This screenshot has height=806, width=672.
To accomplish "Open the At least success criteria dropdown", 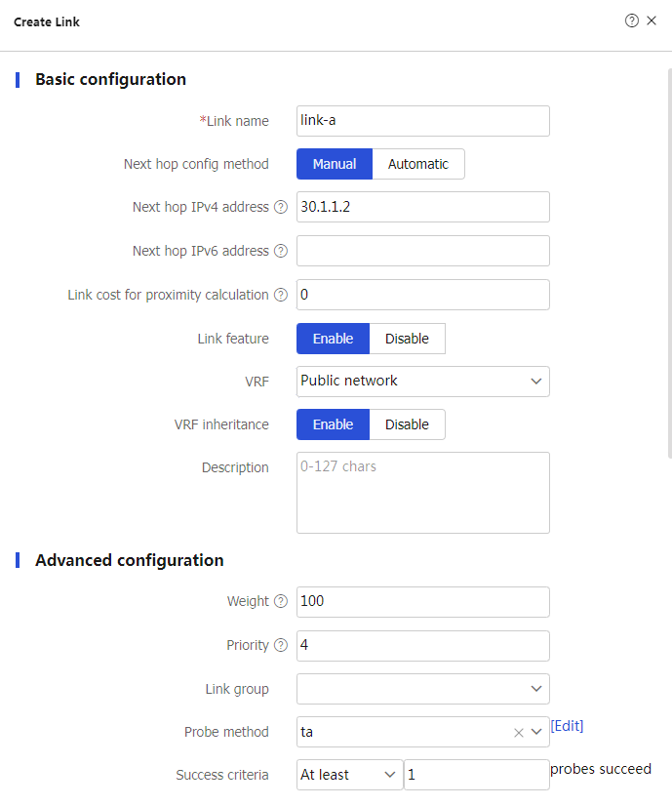I will (349, 775).
